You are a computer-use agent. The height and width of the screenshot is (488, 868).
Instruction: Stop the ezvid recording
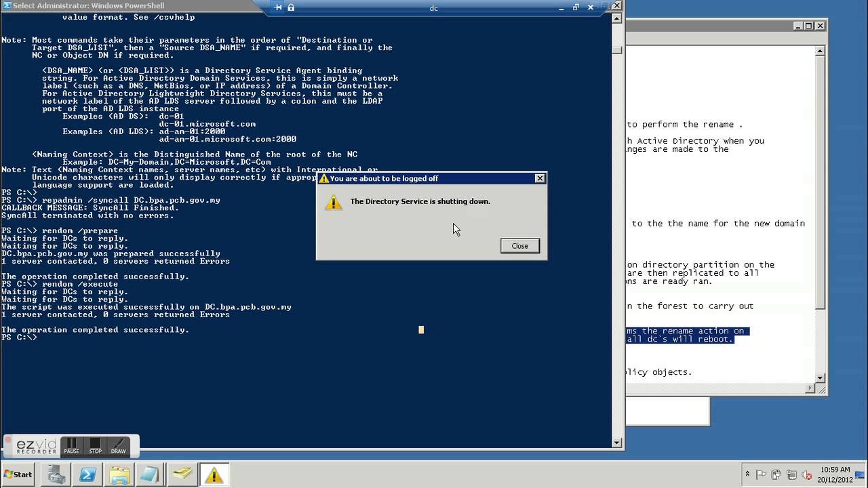[x=95, y=446]
